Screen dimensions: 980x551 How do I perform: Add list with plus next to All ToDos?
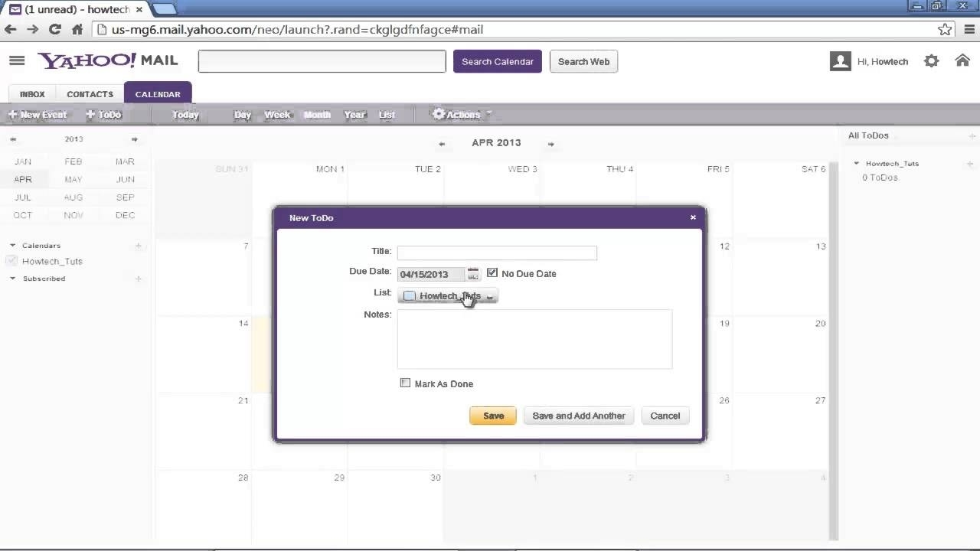(x=972, y=136)
